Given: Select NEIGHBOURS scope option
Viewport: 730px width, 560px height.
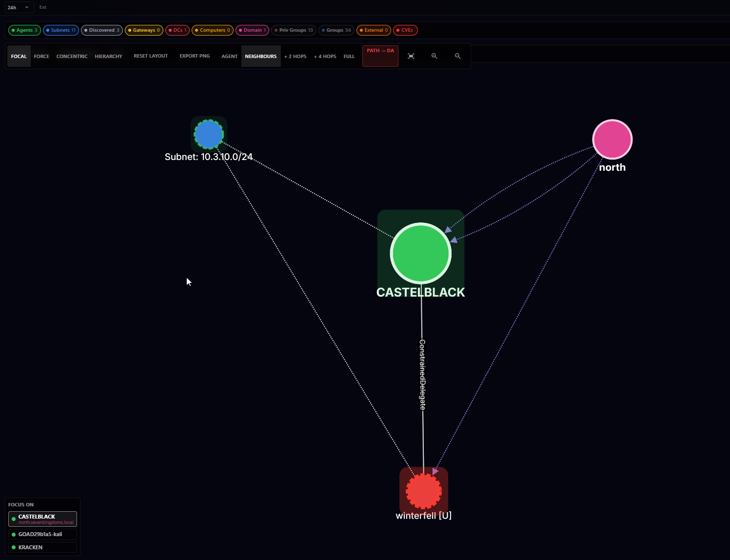Looking at the screenshot, I should click(x=261, y=56).
